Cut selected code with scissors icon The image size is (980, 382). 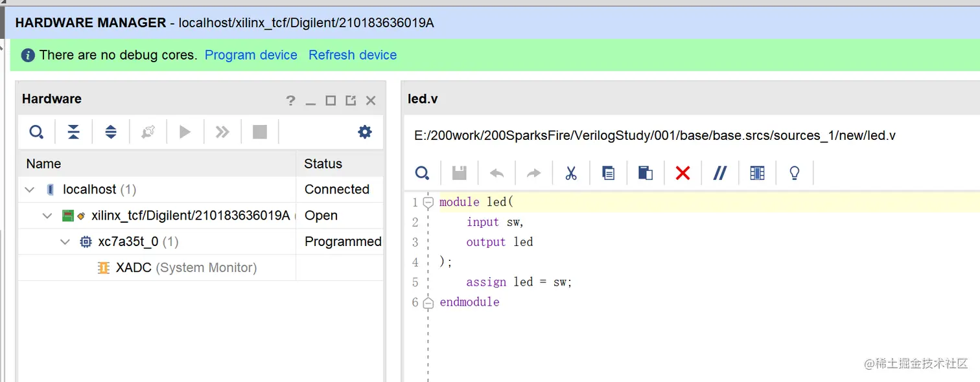571,173
